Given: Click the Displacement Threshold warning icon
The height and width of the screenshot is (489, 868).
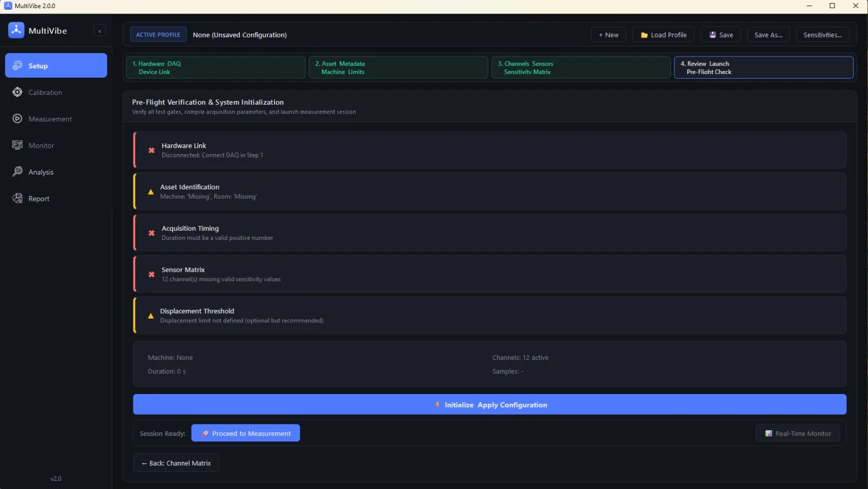Looking at the screenshot, I should click(151, 316).
